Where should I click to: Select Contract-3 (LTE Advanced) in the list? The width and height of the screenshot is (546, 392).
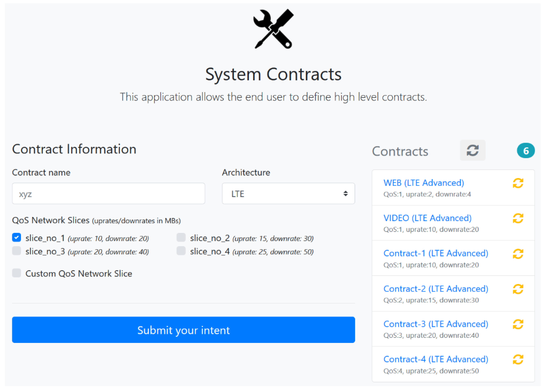436,324
